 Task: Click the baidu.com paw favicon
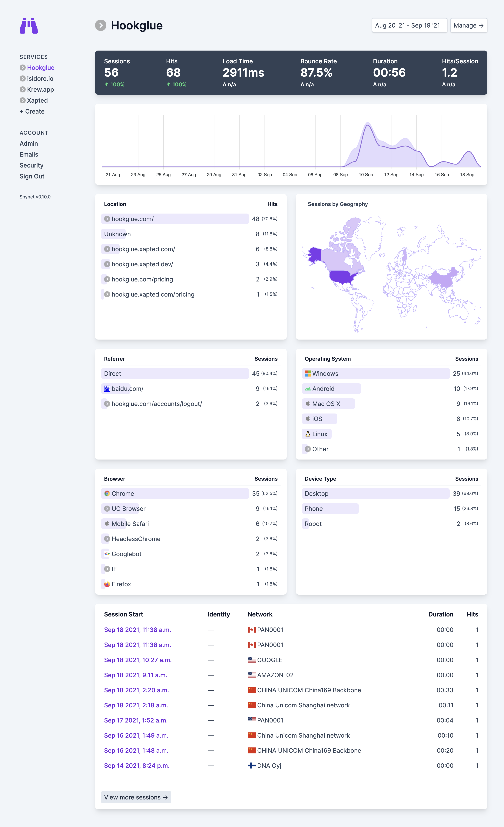click(x=107, y=389)
